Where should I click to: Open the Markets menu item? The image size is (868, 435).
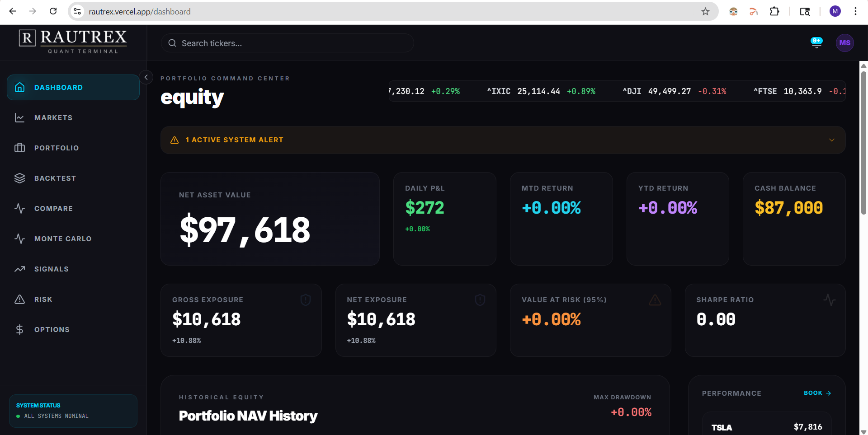click(x=73, y=117)
